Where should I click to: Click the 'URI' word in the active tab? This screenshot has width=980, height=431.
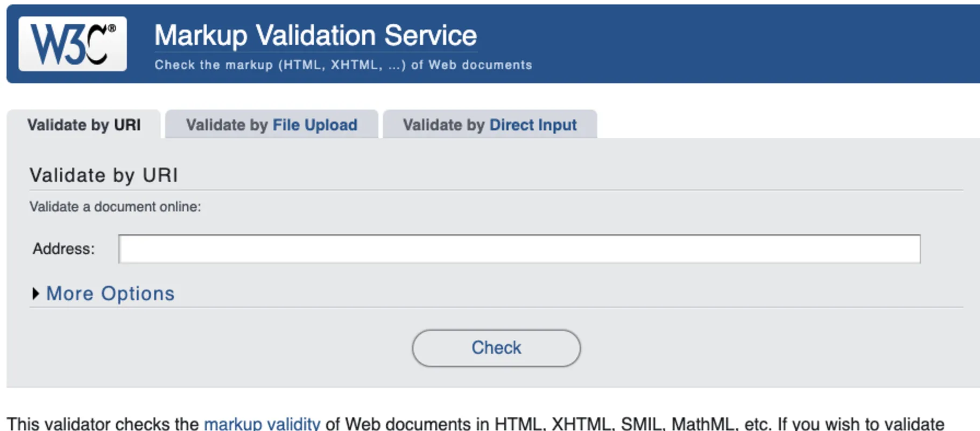tap(127, 125)
